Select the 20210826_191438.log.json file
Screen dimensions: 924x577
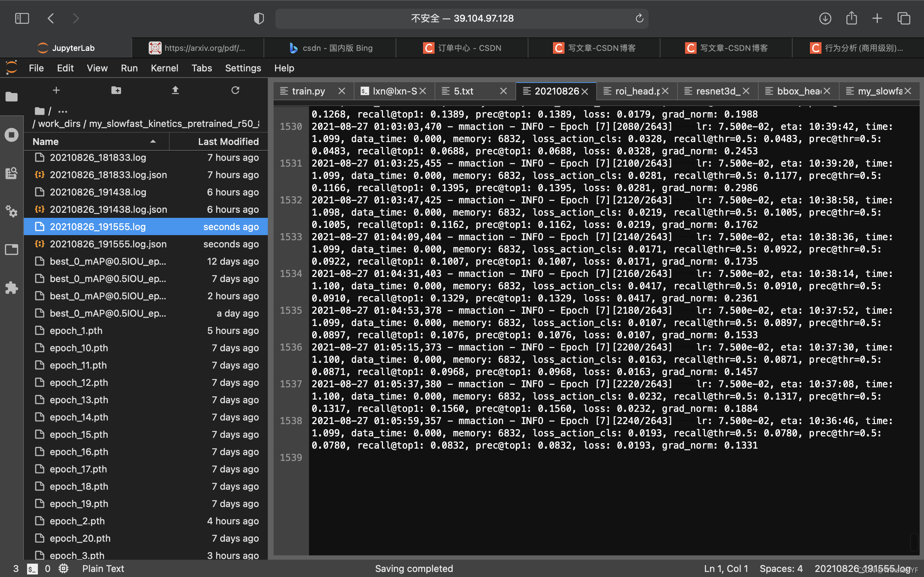point(108,210)
